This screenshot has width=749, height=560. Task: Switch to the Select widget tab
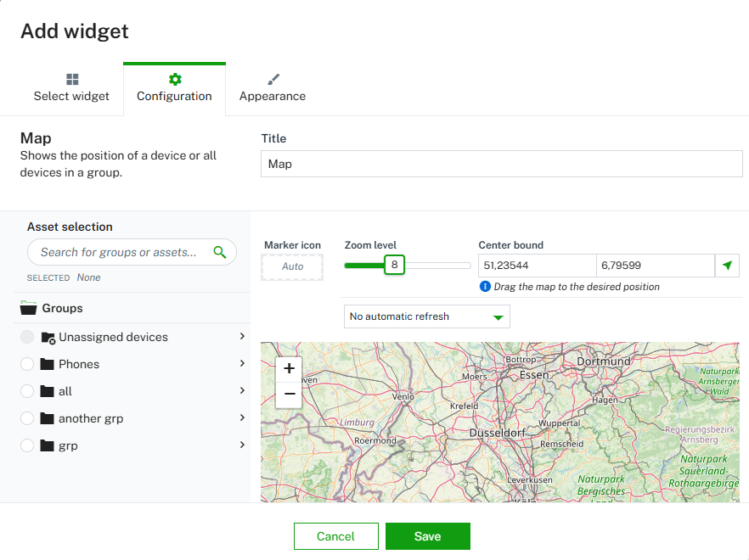click(x=71, y=87)
